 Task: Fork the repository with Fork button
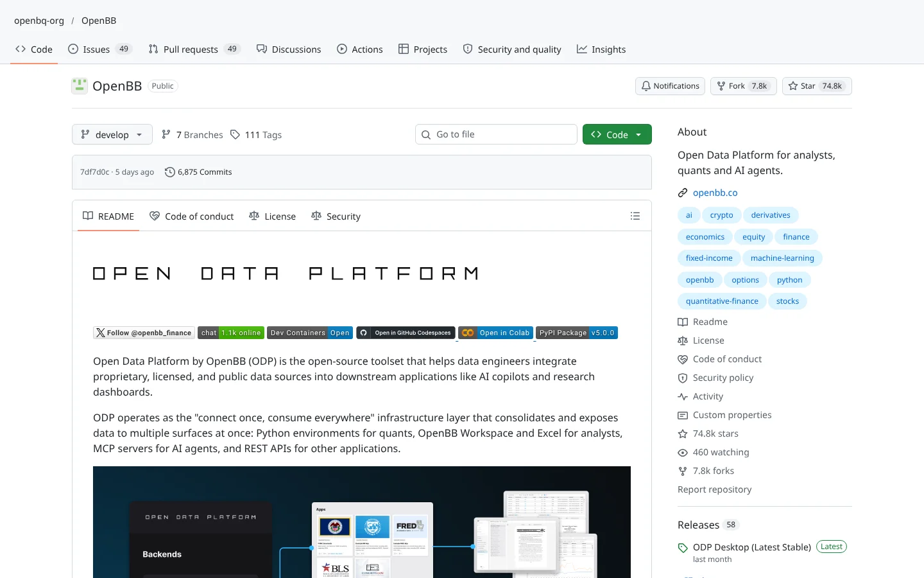click(743, 86)
